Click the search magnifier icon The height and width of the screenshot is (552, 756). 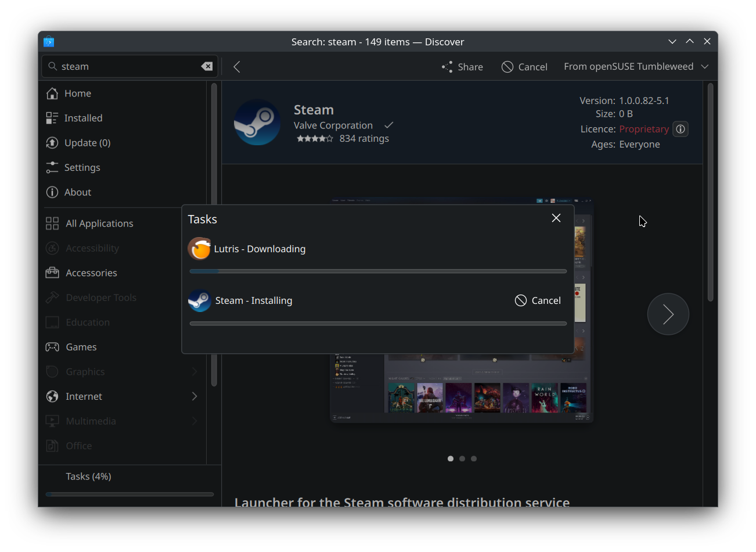pyautogui.click(x=52, y=66)
